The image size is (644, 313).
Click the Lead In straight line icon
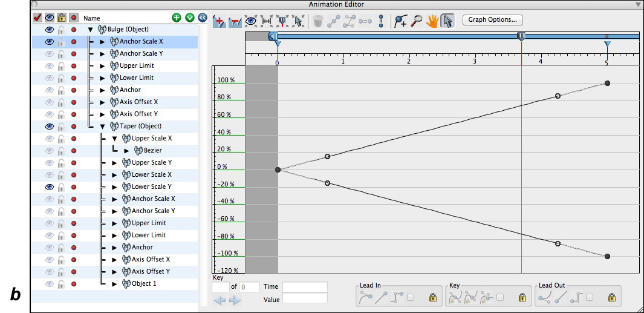coord(381,297)
